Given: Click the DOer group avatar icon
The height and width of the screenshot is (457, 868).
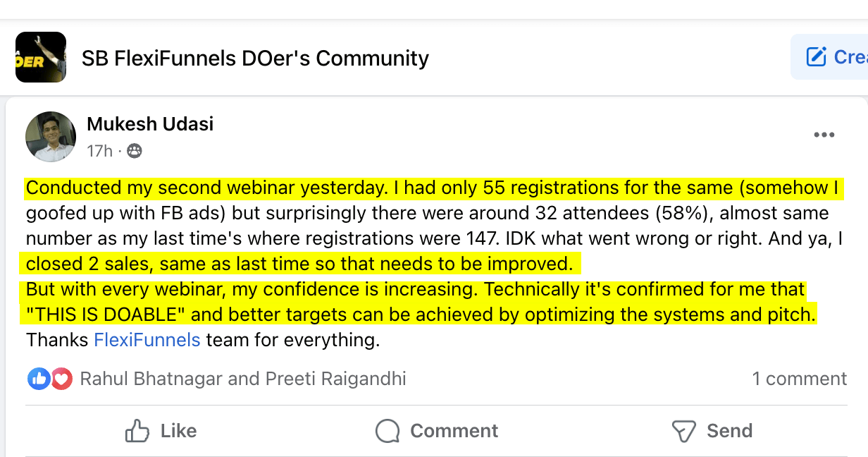Looking at the screenshot, I should point(41,57).
